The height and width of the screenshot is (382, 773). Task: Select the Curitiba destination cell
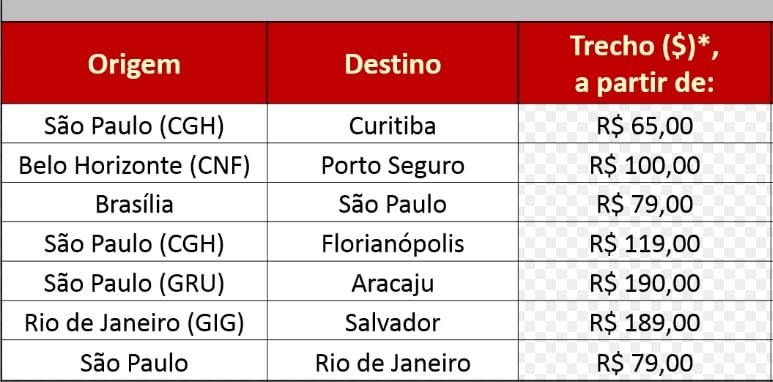393,124
